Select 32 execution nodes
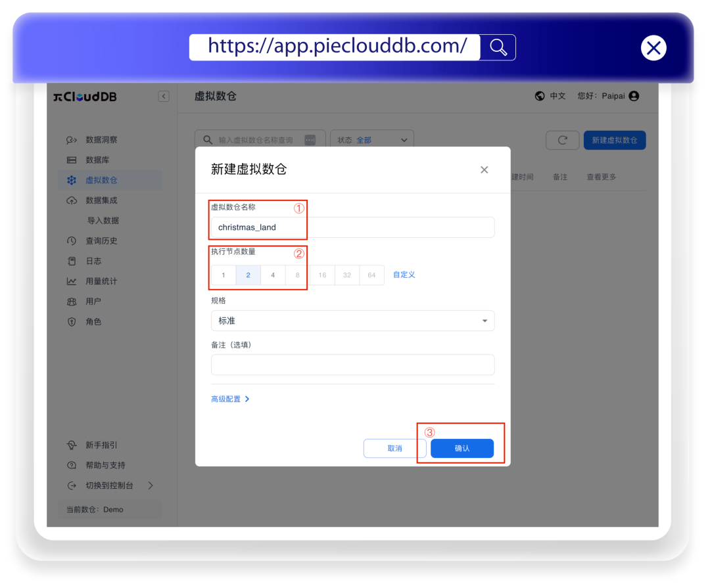 coord(347,275)
